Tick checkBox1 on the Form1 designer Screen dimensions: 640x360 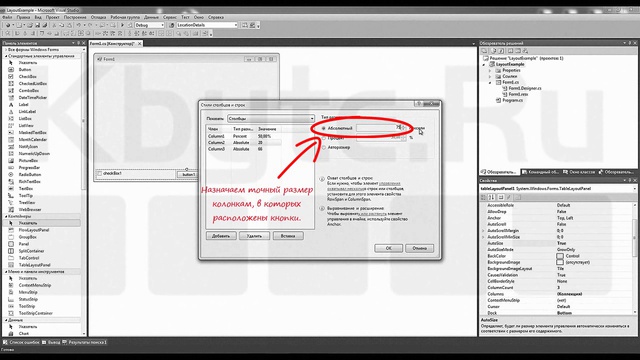100,173
